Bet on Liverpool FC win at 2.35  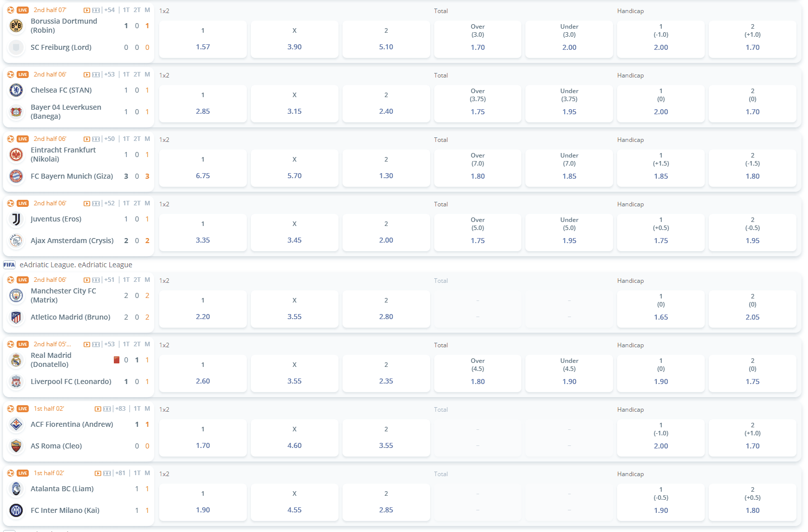(x=386, y=373)
